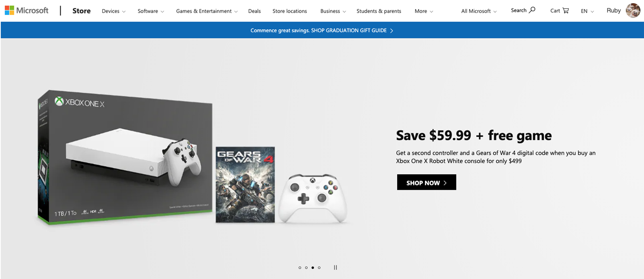
Task: Open the EN language dropdown
Action: tap(587, 11)
